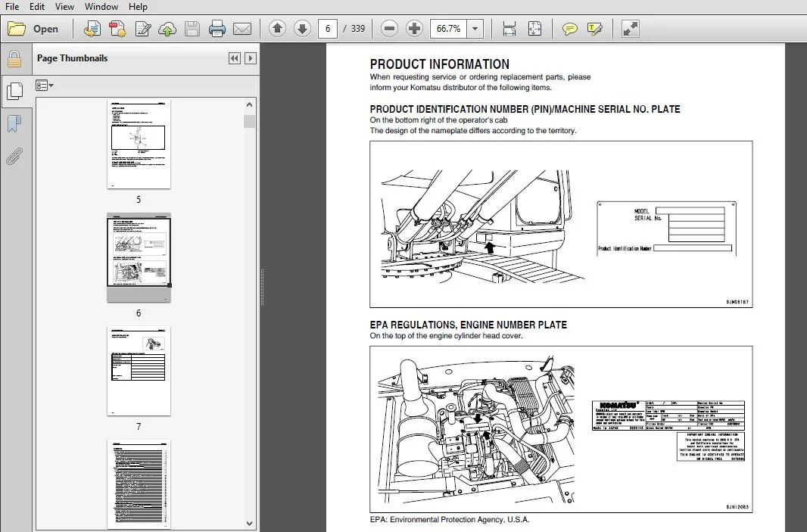Collapse the thumbnails panel double-arrow button
Screen dimensions: 807x532
(x=234, y=58)
